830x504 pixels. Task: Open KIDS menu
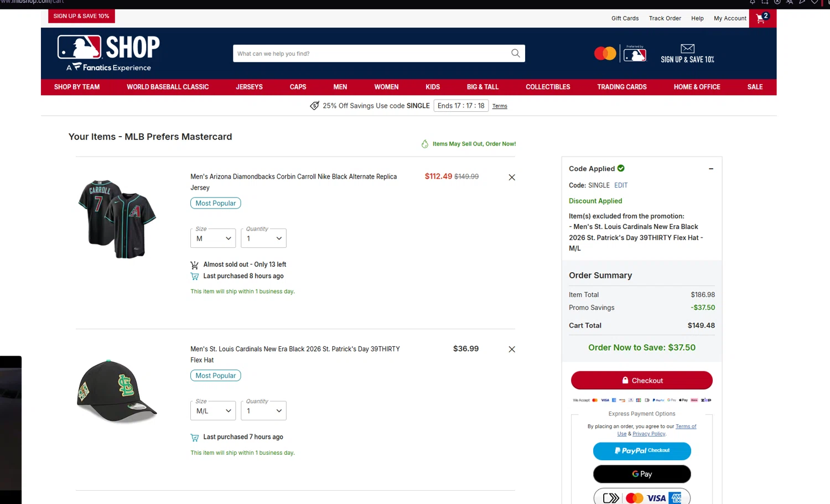433,87
